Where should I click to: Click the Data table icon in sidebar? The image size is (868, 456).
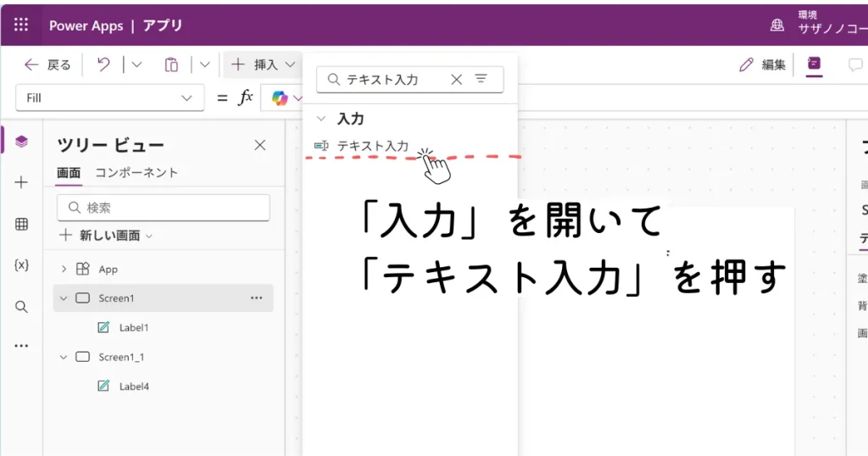[21, 224]
